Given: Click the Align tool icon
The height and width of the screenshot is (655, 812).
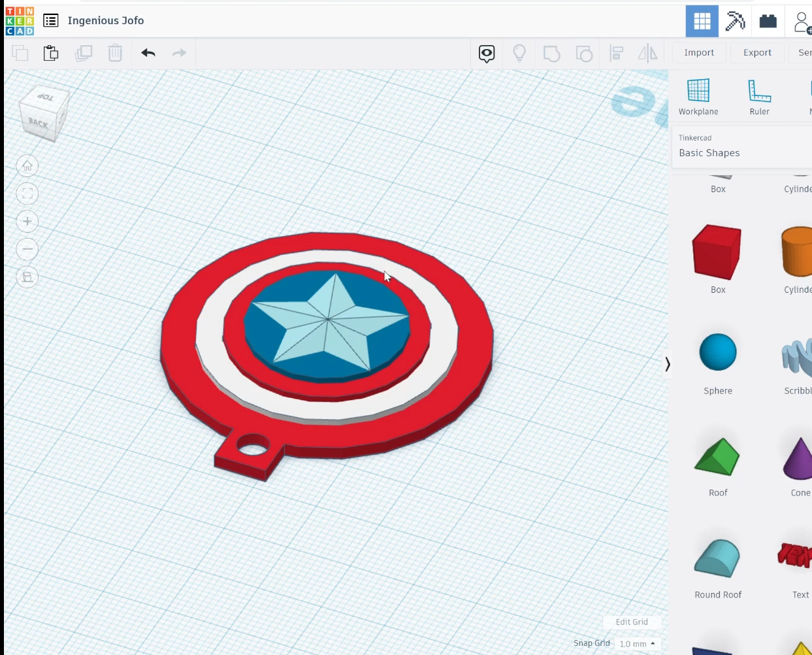Looking at the screenshot, I should tap(617, 53).
